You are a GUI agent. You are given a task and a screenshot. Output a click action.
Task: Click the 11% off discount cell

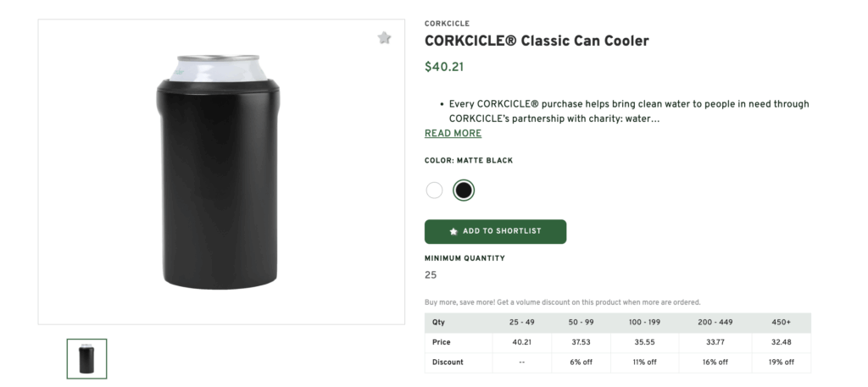click(644, 362)
